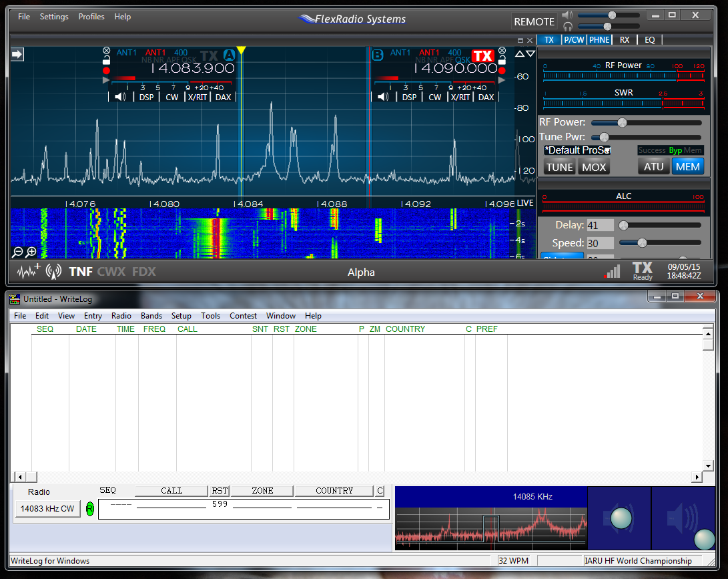Mute slice B speaker icon

click(x=383, y=97)
